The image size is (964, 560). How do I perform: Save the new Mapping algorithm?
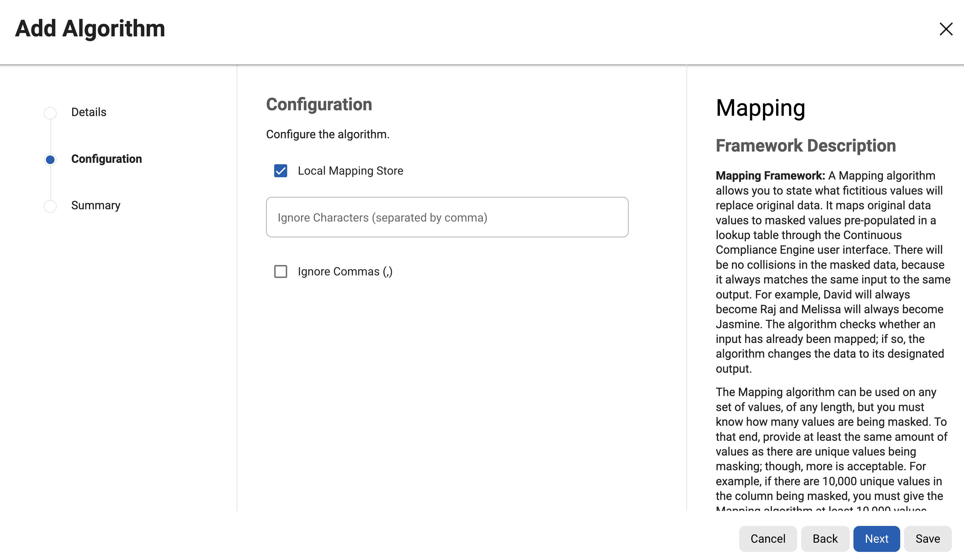(927, 539)
